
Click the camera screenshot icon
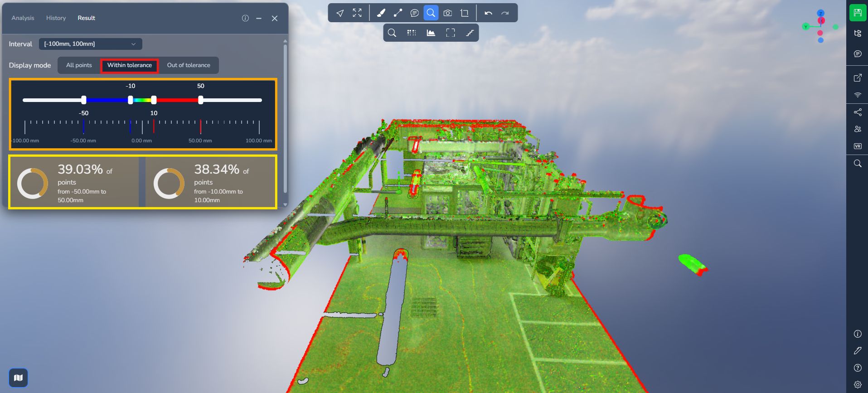pyautogui.click(x=447, y=13)
